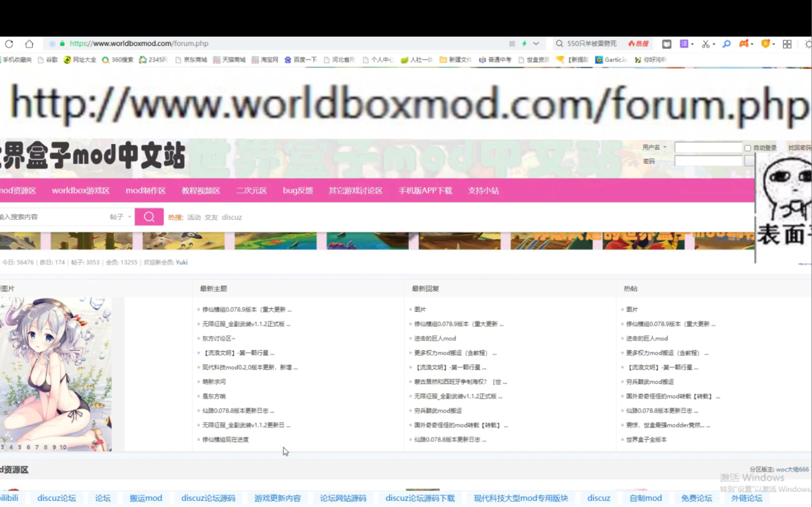Expand the address bar dropdown chevron

(536, 43)
